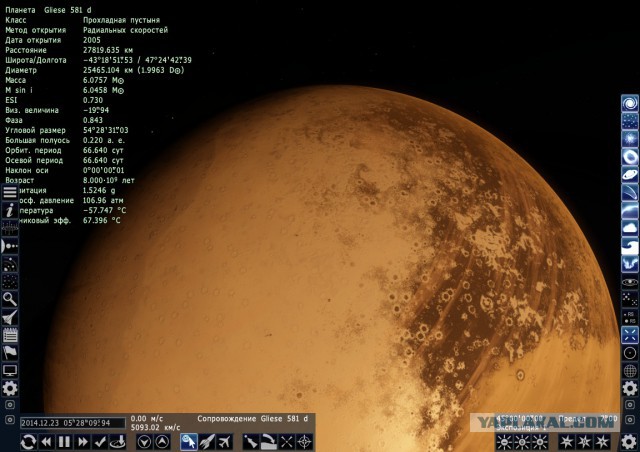Toggle the object info 'i' panel
Viewport: 640px width, 452px height.
click(x=10, y=210)
